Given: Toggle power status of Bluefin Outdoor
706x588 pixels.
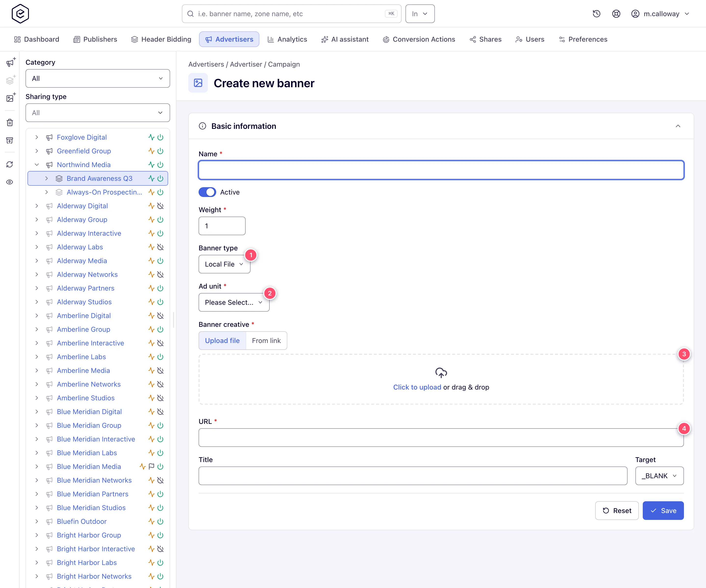Looking at the screenshot, I should coord(160,521).
